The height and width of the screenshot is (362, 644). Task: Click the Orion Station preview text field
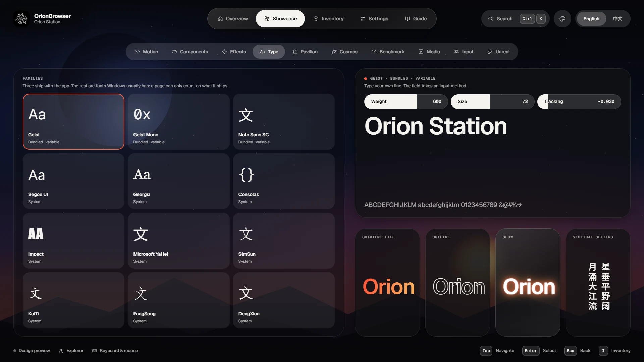492,126
